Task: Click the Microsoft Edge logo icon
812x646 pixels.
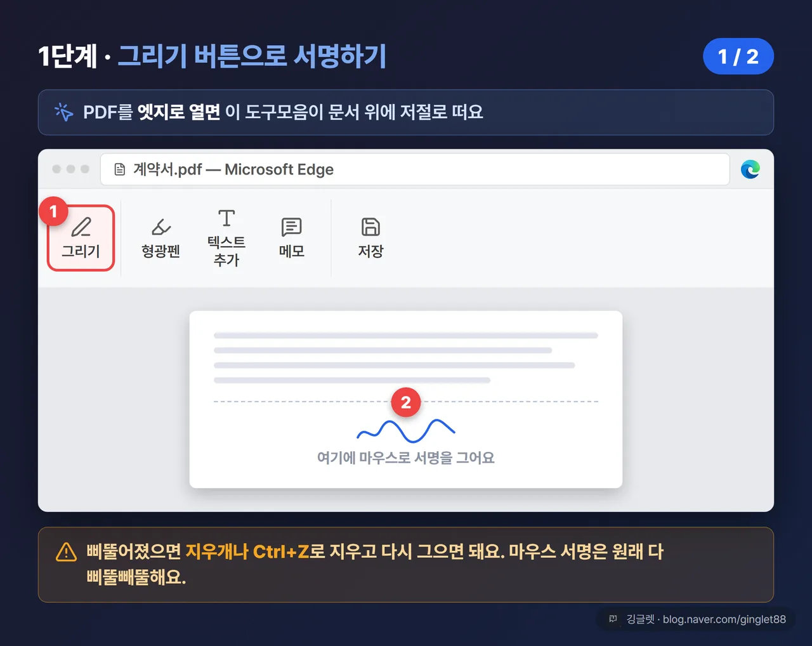Action: point(750,169)
